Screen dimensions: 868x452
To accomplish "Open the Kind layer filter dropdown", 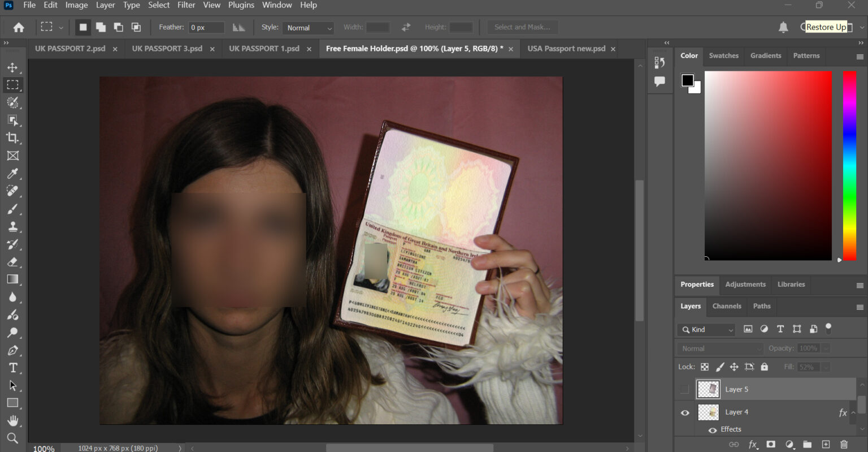I will point(706,329).
